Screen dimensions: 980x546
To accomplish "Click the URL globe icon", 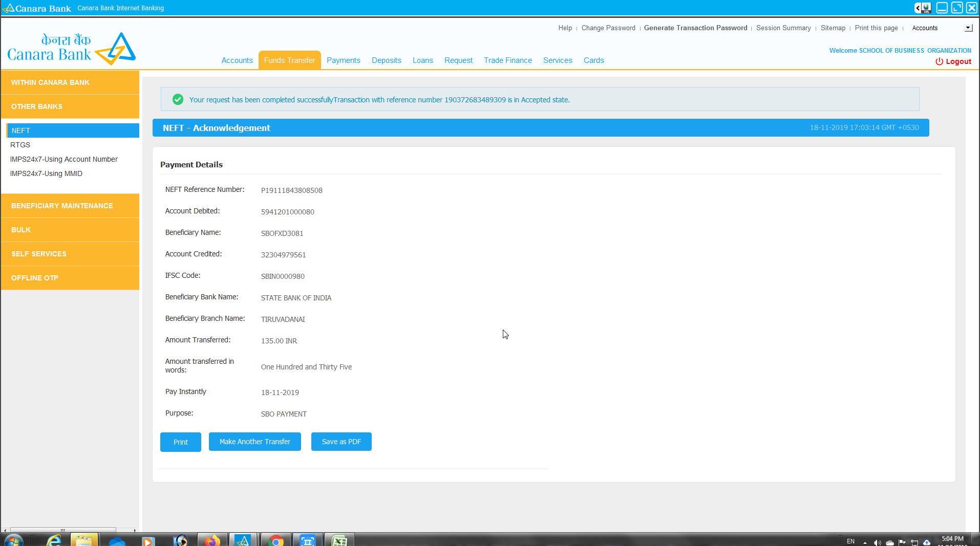I will point(926,8).
